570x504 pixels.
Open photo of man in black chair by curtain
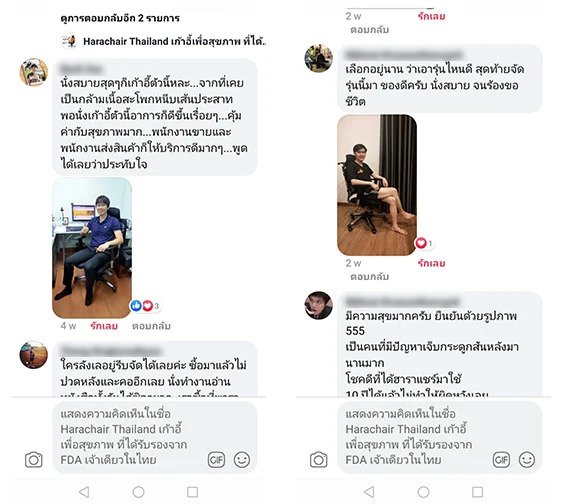377,185
